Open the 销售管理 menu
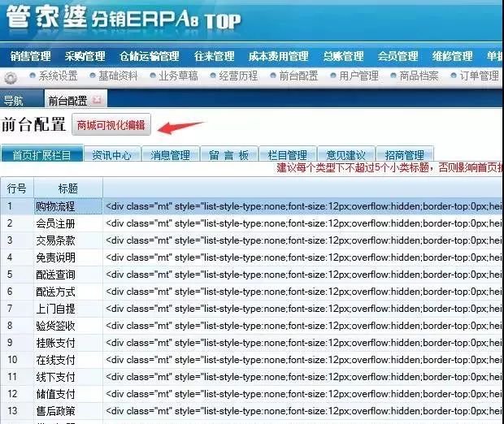This screenshot has width=504, height=424. pyautogui.click(x=30, y=56)
